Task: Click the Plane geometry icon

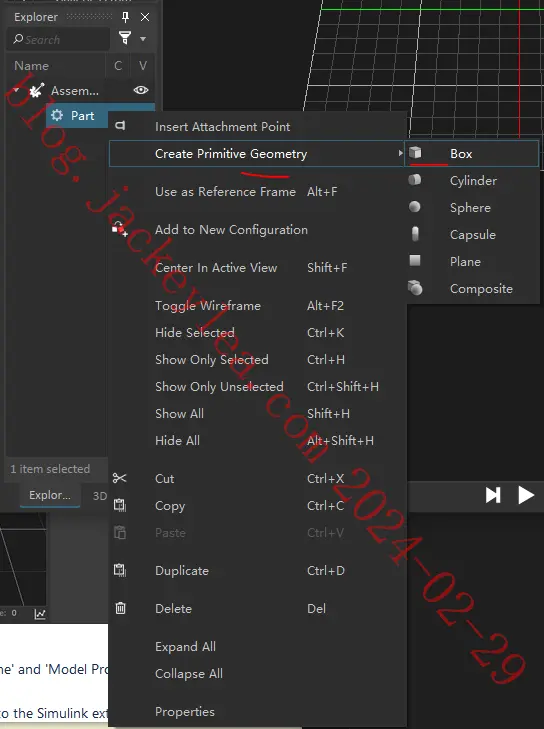Action: 415,261
